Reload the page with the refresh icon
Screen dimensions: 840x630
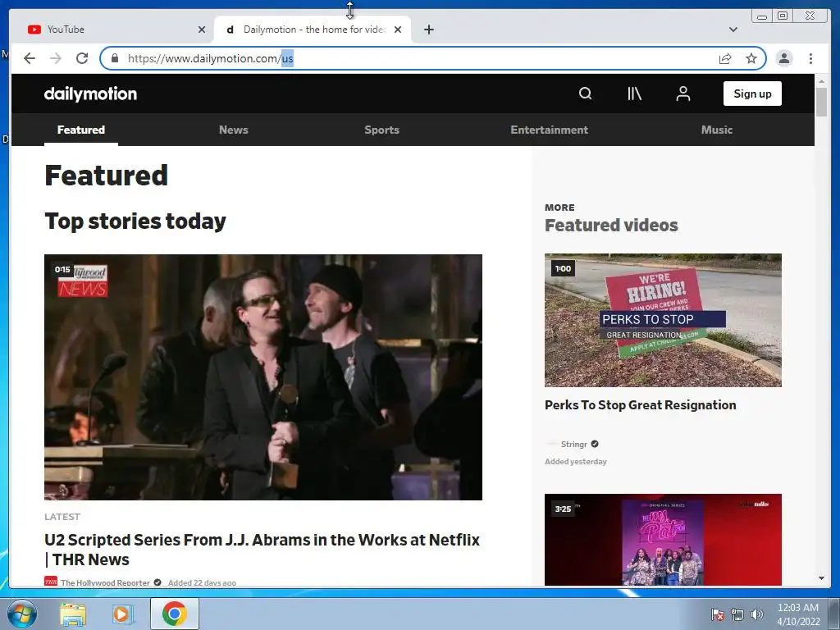tap(82, 58)
